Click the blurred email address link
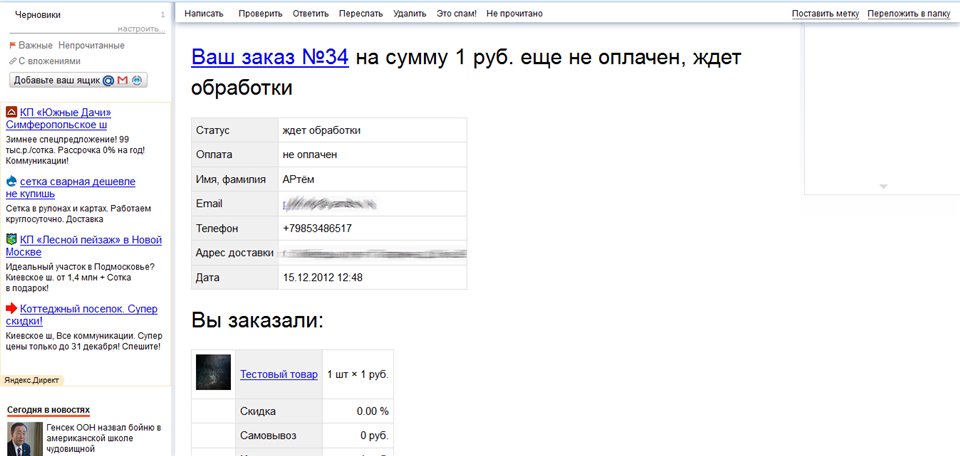 click(x=329, y=204)
